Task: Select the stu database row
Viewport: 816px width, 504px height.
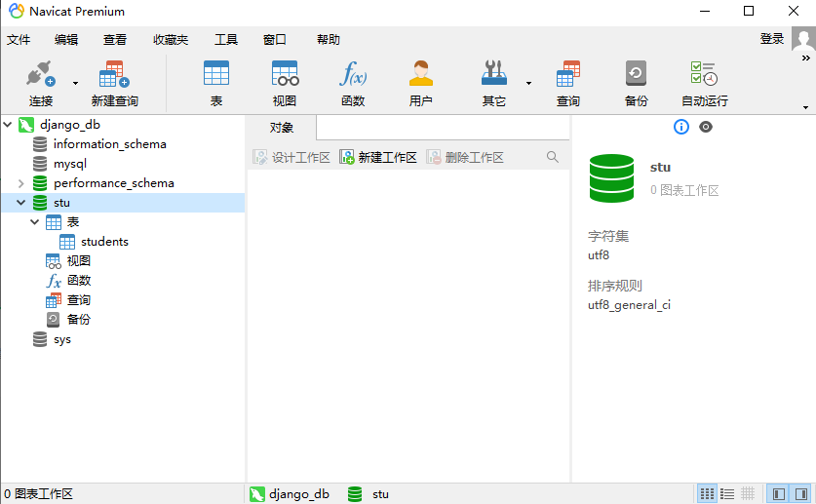Action: coord(123,203)
